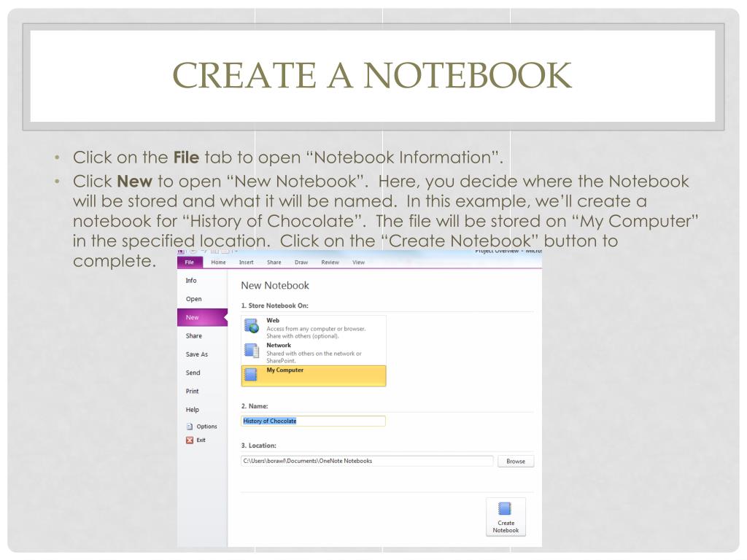Viewport: 747px width, 560px height.
Task: Open the Review tab
Action: [330, 262]
